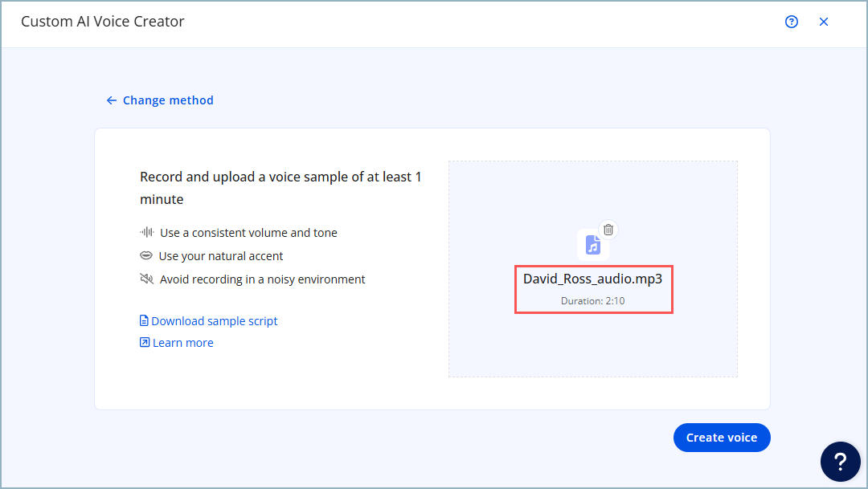
Task: Click the help question mark icon in header
Action: (x=792, y=22)
